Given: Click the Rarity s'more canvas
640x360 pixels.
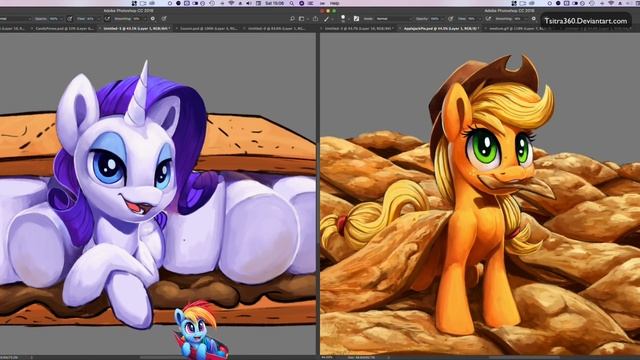Looking at the screenshot, I should (158, 193).
